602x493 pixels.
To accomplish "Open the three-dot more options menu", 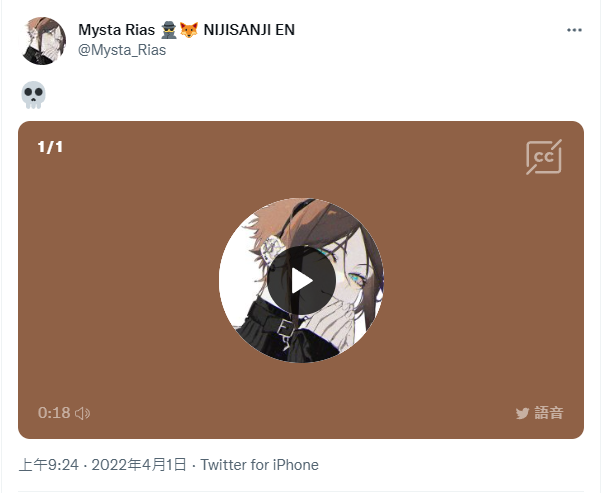I will [574, 30].
